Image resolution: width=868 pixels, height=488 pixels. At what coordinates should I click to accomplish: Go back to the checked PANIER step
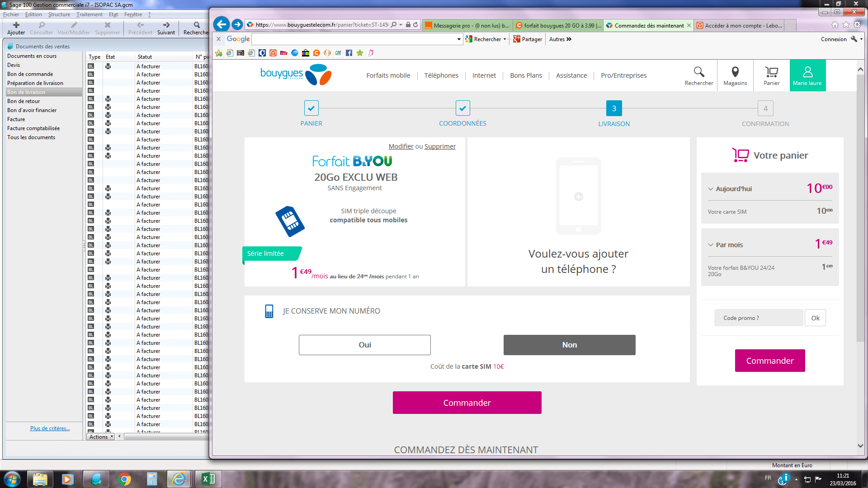click(x=311, y=108)
